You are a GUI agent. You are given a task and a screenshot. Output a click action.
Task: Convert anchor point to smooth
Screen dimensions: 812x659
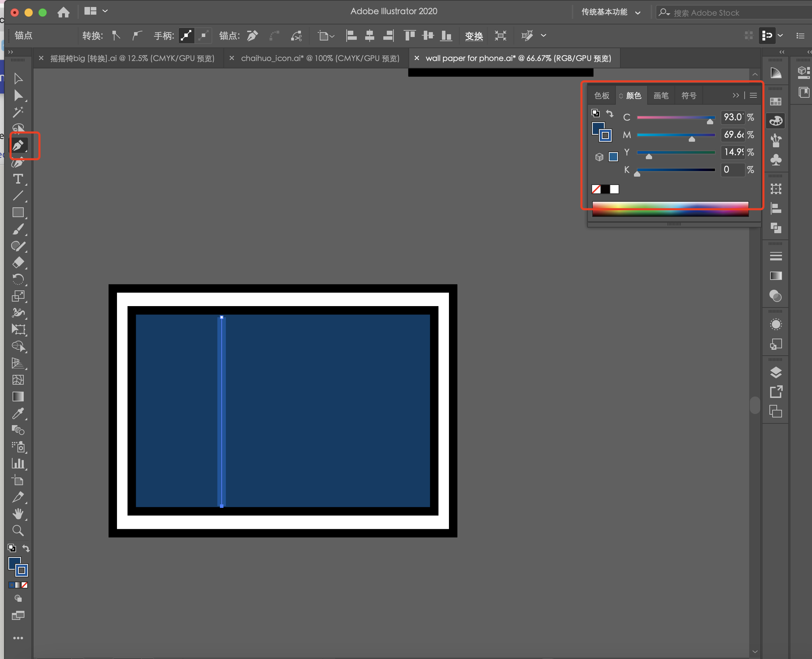pos(136,36)
